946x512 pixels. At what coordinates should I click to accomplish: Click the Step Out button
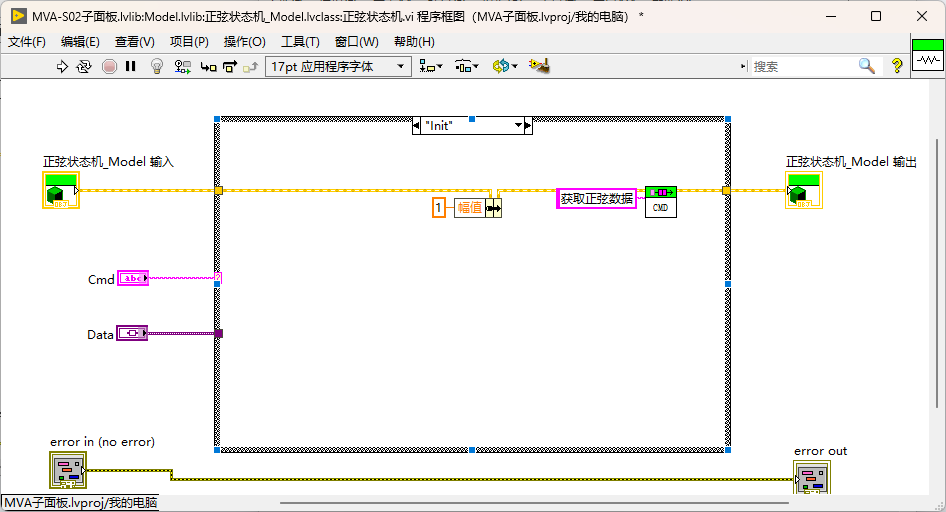(250, 67)
